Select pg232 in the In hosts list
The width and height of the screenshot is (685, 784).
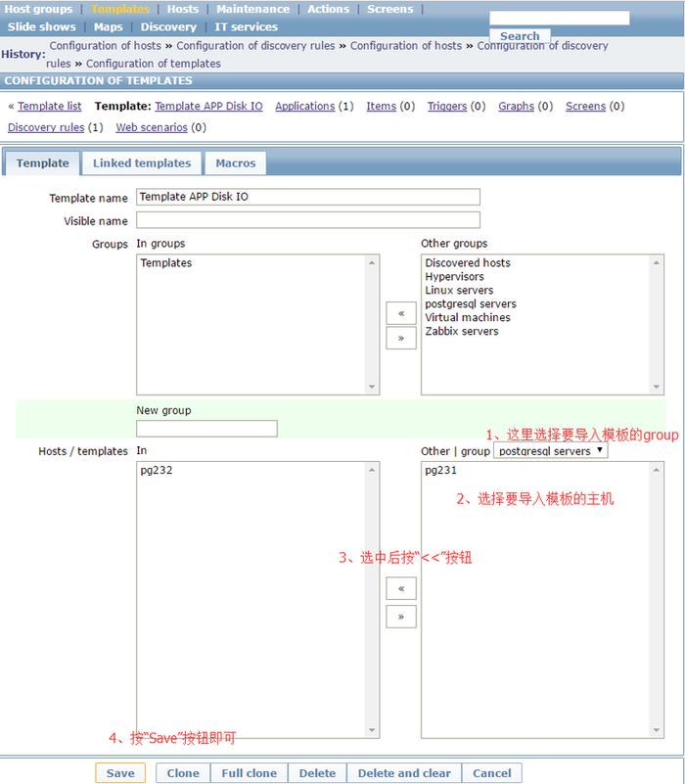pyautogui.click(x=157, y=471)
